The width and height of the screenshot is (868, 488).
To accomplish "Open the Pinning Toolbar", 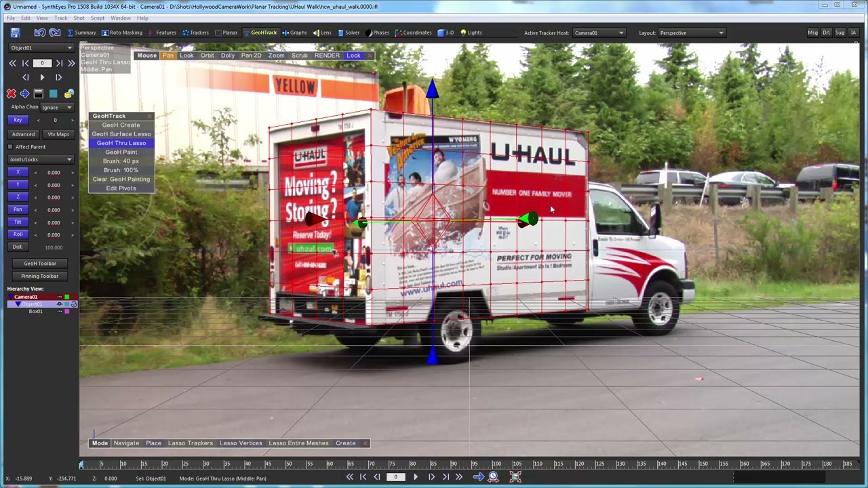I will 40,276.
